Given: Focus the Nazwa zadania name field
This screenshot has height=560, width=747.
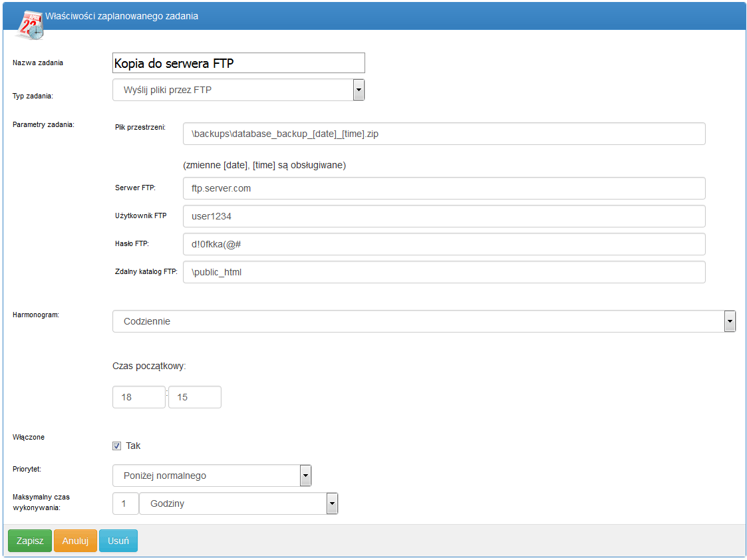Looking at the screenshot, I should (239, 63).
